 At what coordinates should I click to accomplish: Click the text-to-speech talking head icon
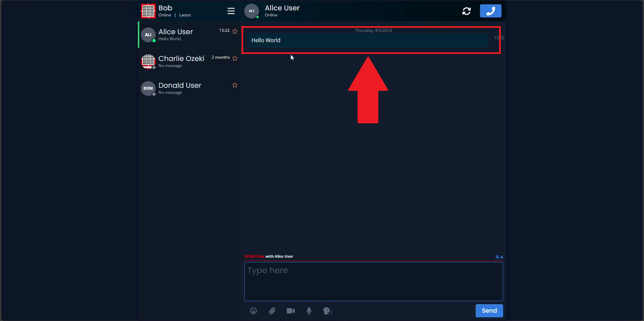327,311
